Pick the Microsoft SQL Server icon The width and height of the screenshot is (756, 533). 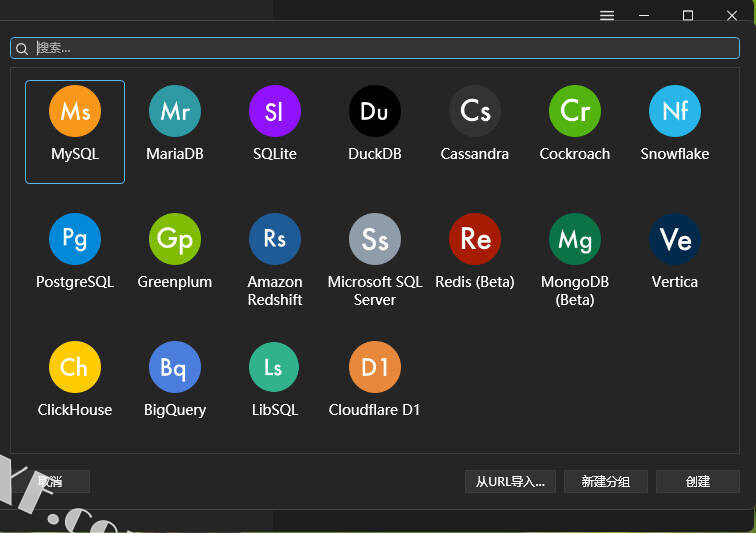tap(375, 239)
